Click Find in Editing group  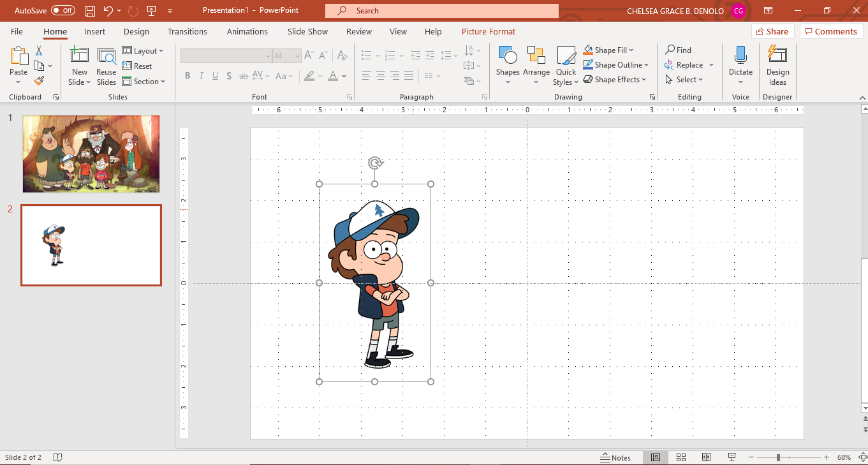point(678,50)
